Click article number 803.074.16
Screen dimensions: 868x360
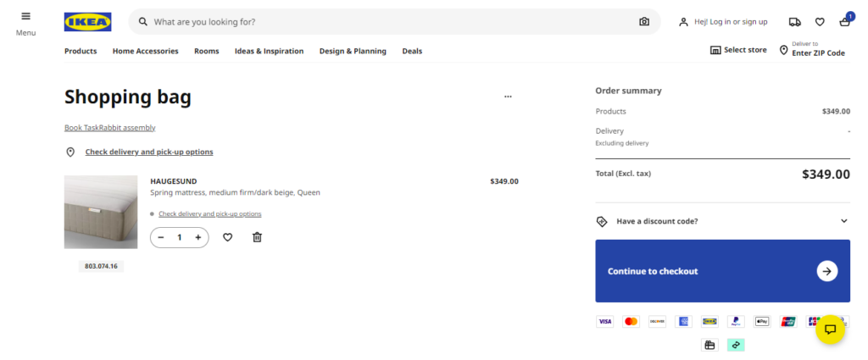click(102, 267)
